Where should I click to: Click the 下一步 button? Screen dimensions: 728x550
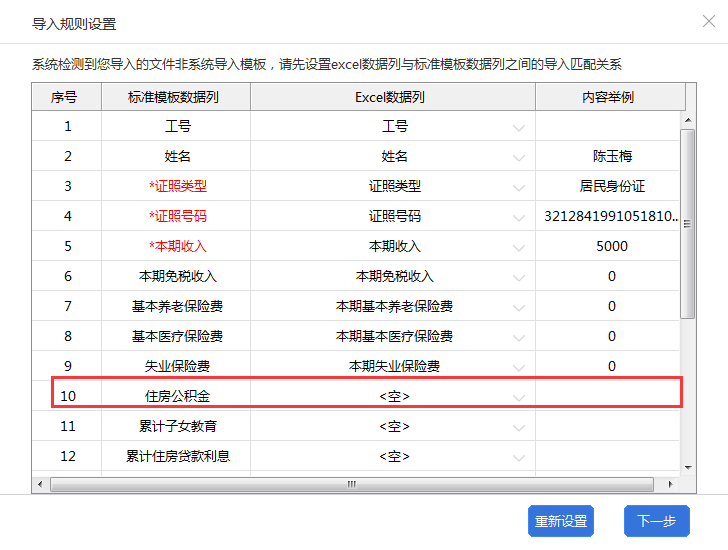(x=656, y=521)
